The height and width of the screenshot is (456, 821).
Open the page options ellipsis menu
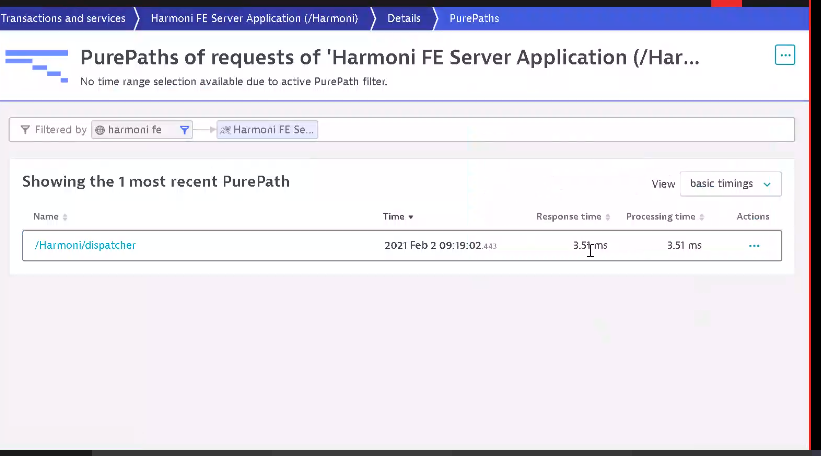coord(785,55)
